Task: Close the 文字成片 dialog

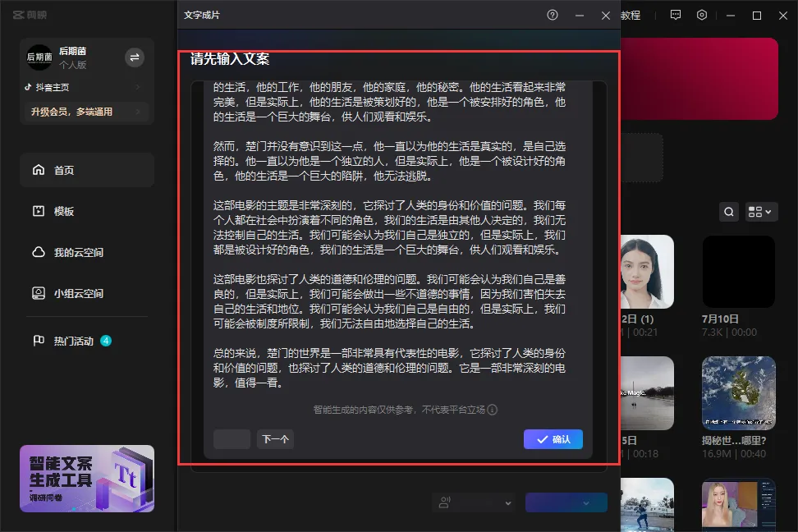Action: pos(606,16)
